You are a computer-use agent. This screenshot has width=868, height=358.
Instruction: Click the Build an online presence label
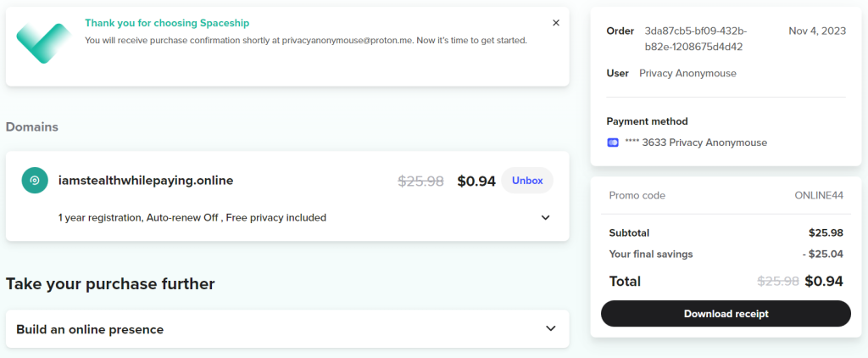(90, 330)
